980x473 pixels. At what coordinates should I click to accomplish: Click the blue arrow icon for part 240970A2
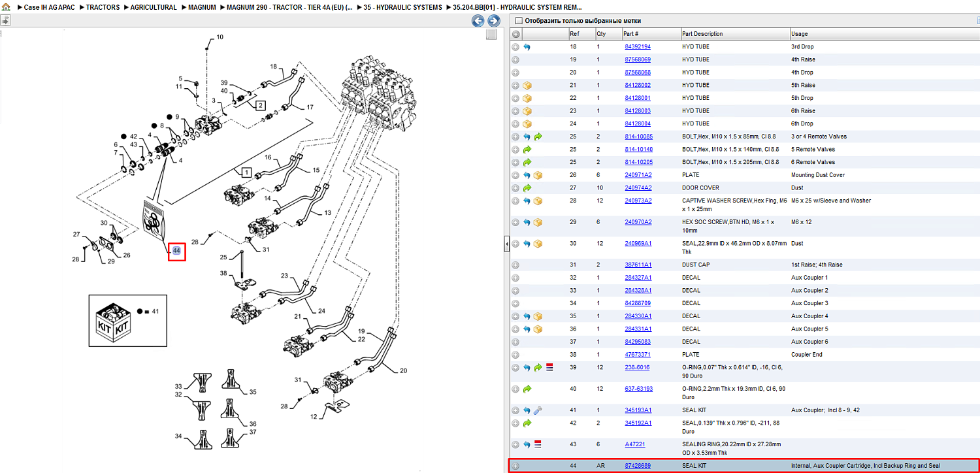[527, 222]
